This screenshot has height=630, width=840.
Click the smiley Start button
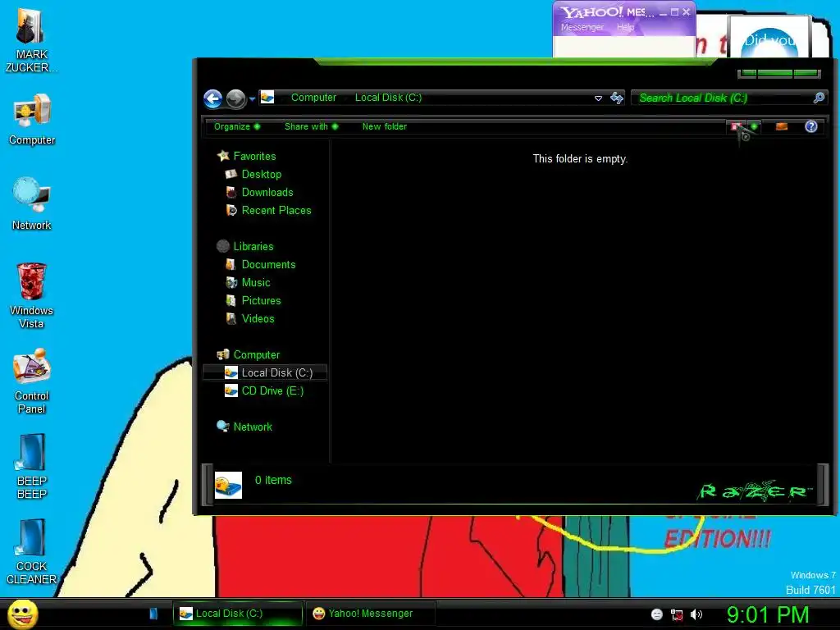(x=22, y=614)
